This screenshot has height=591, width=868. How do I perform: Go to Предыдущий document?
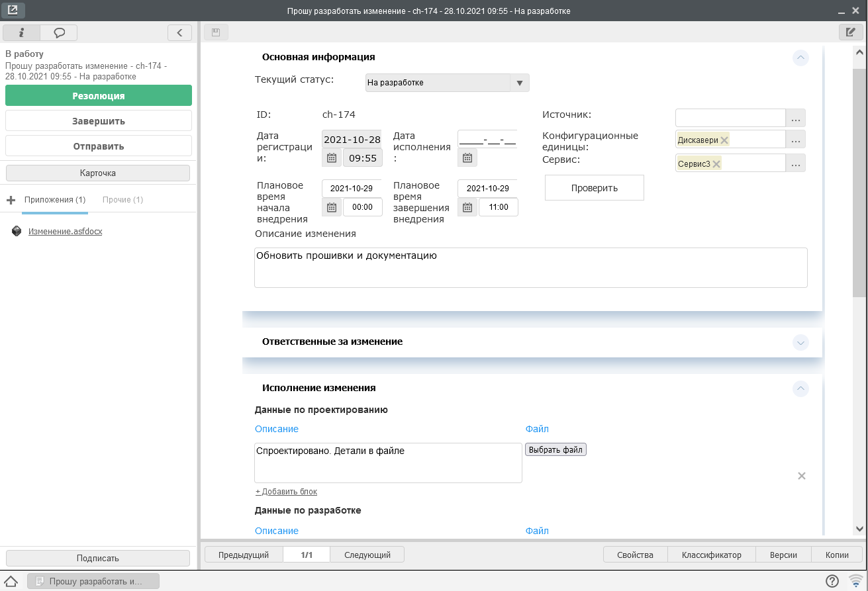(244, 555)
